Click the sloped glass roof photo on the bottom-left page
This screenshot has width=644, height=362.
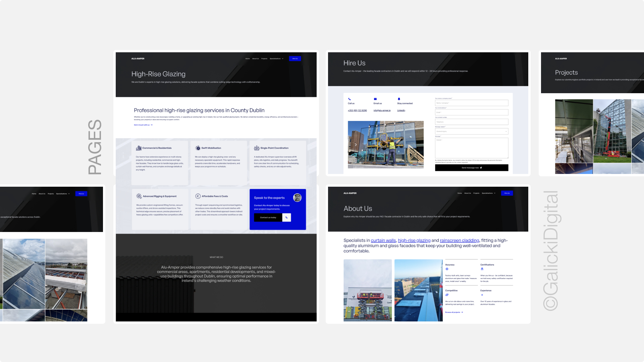click(x=24, y=274)
